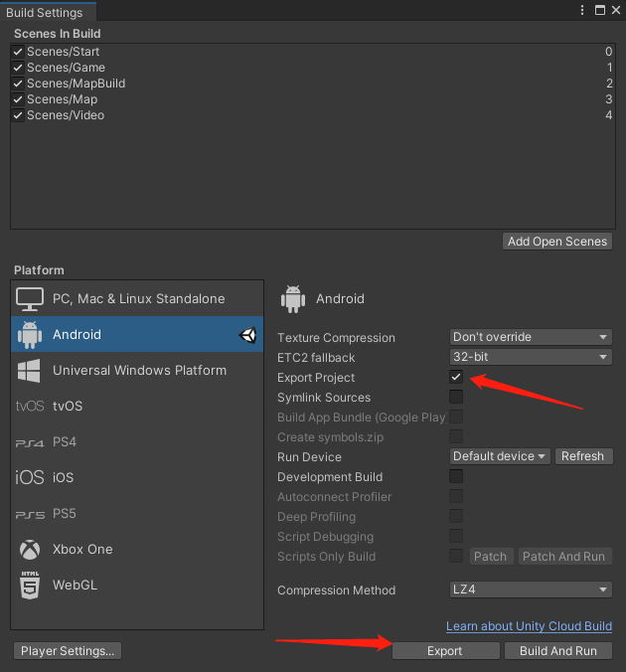Select the tvOS platform entry
Image resolution: width=626 pixels, height=672 pixels.
point(137,406)
